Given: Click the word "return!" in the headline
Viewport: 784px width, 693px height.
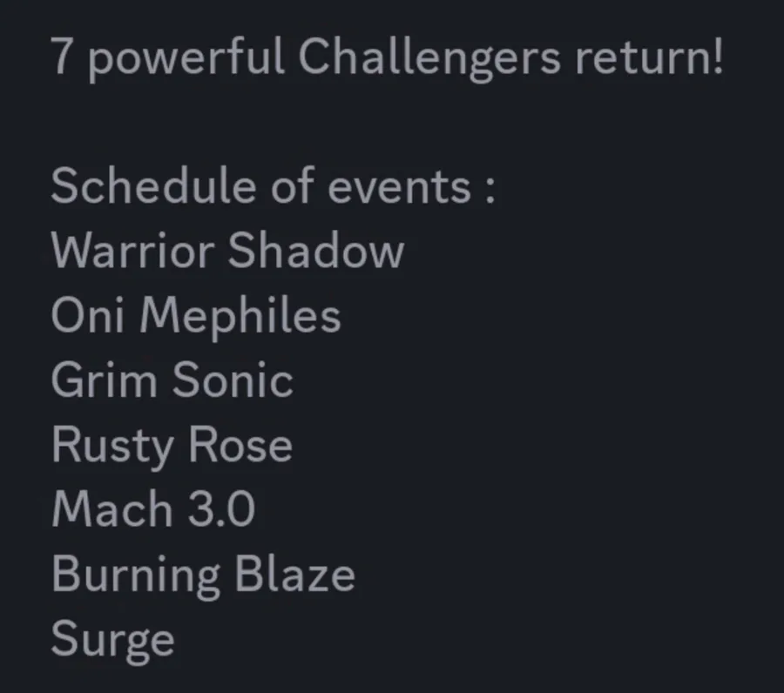Looking at the screenshot, I should point(649,57).
